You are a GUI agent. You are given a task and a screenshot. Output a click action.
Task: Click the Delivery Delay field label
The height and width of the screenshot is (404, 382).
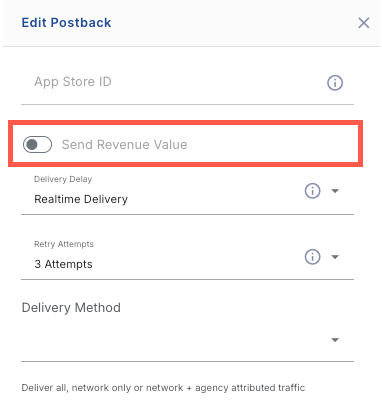click(63, 179)
